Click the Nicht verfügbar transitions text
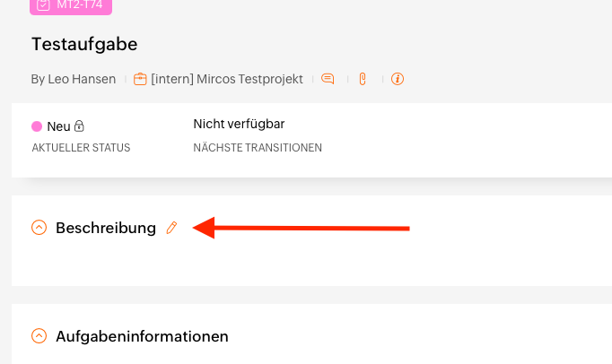 pyautogui.click(x=239, y=124)
